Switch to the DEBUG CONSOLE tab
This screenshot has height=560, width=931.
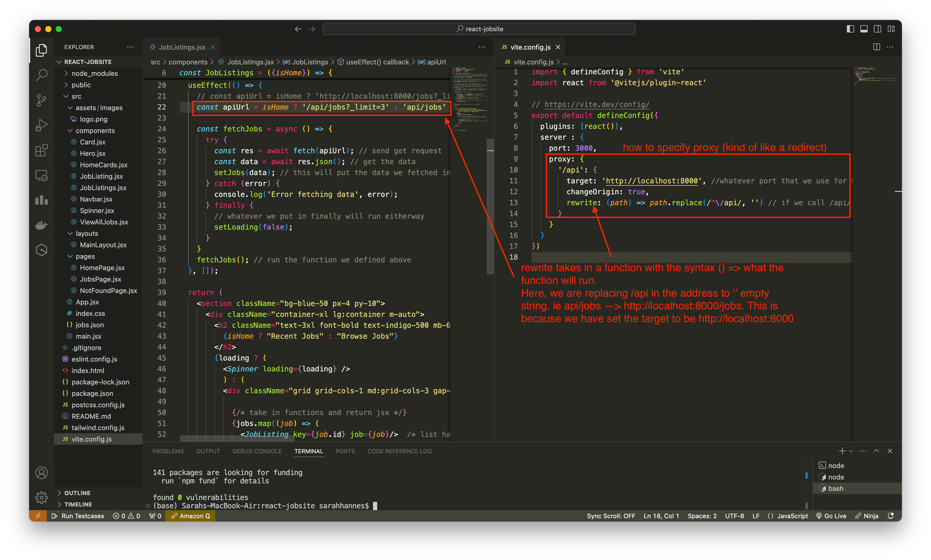point(257,451)
